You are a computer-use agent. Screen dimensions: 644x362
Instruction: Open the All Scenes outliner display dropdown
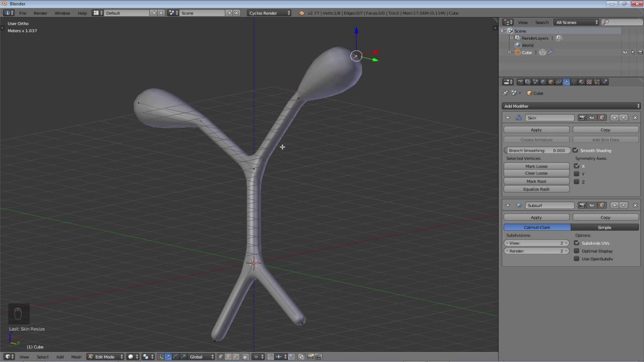577,22
